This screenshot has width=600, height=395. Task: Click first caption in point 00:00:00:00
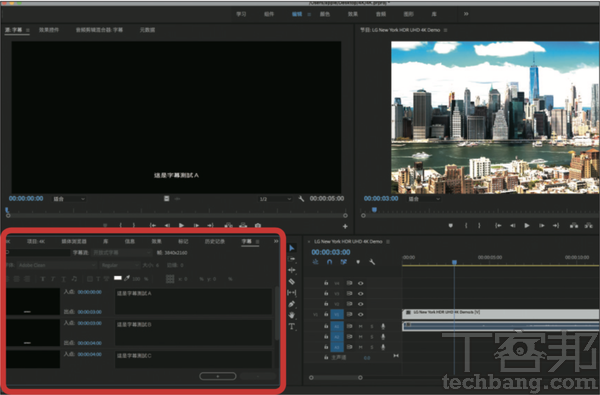pos(90,292)
